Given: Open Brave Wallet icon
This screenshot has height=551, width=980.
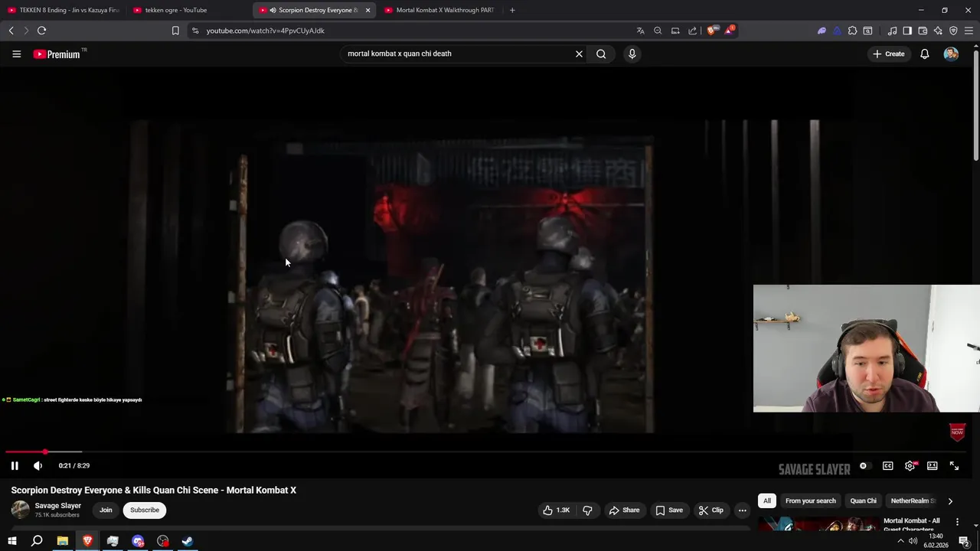Looking at the screenshot, I should coord(923,31).
